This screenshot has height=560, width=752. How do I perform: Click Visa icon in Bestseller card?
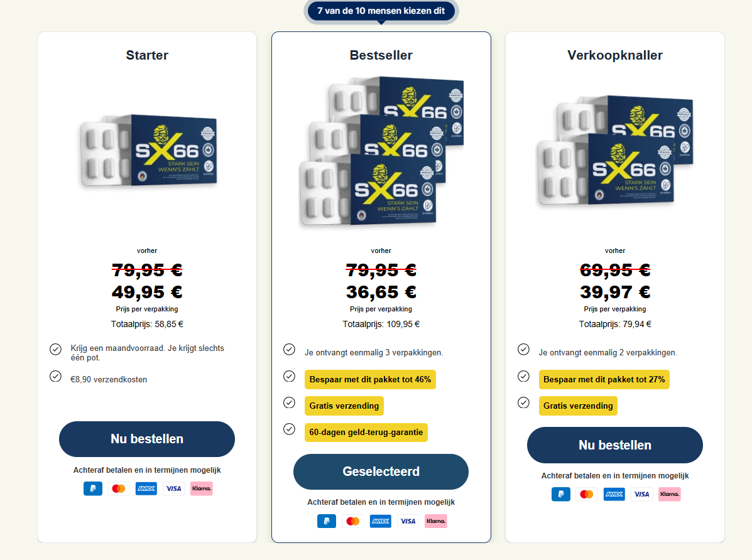408,521
